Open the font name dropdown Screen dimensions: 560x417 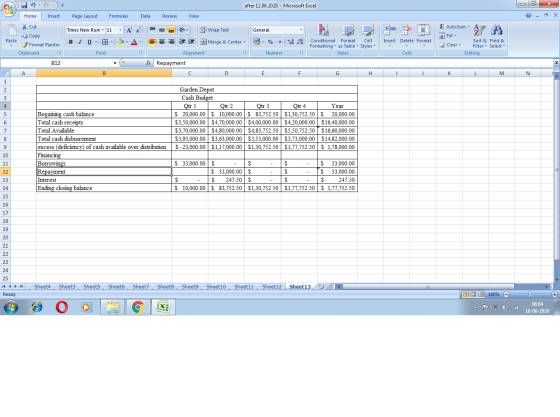pos(102,30)
